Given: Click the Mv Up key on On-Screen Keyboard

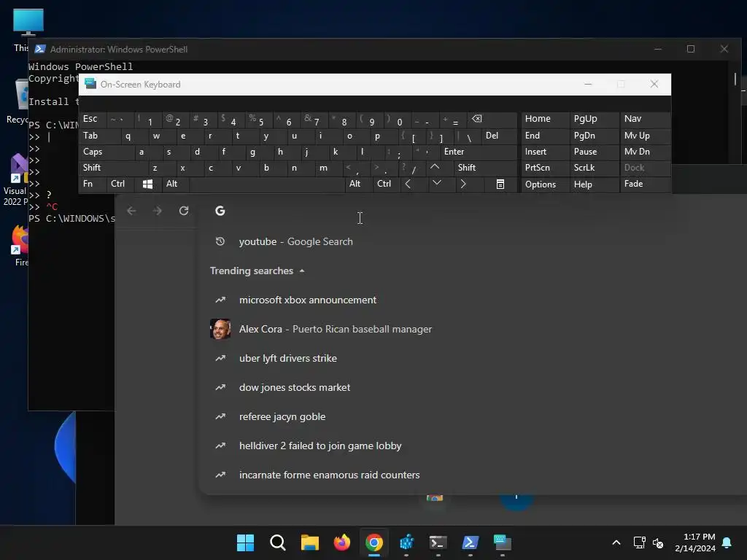Looking at the screenshot, I should point(645,136).
